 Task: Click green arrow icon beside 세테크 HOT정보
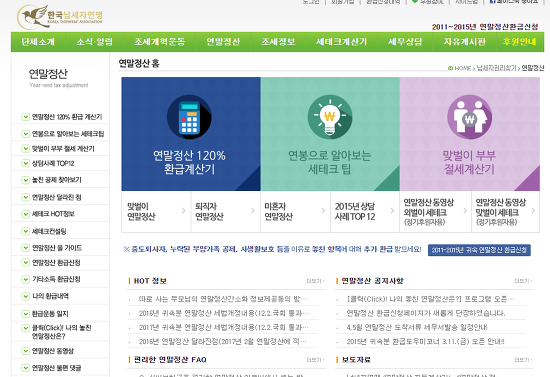[x=25, y=214]
